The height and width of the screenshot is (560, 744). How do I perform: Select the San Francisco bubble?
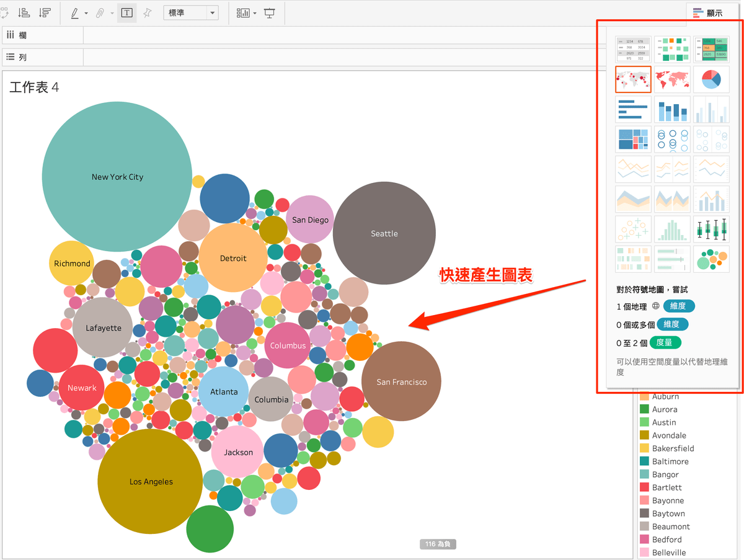(x=401, y=381)
